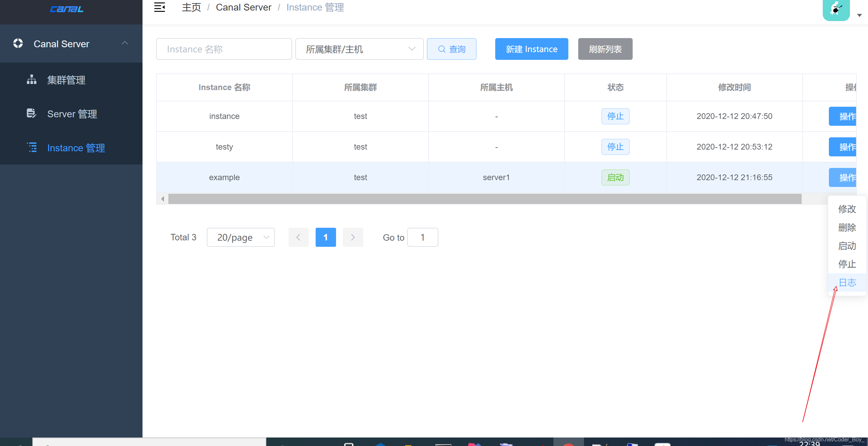Open Server 管理 sidebar menu

71,114
